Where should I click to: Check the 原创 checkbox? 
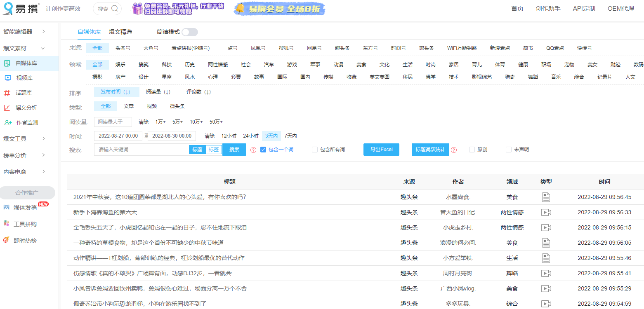[x=472, y=150]
